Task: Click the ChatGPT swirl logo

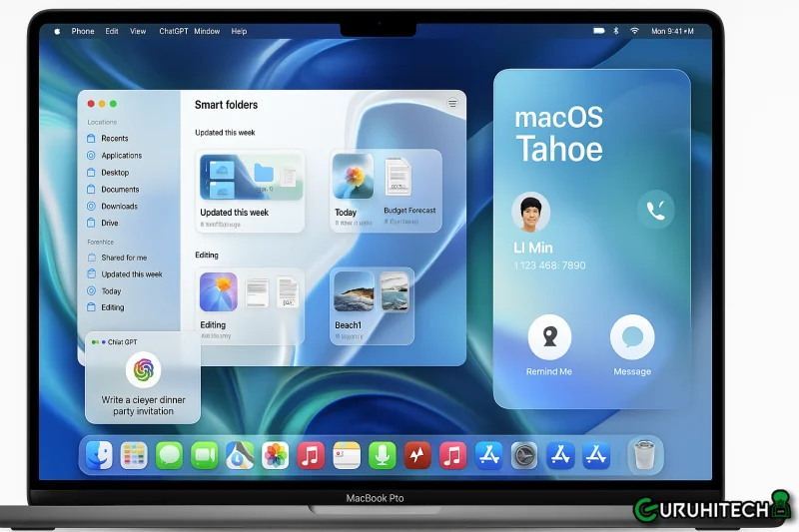Action: click(143, 369)
